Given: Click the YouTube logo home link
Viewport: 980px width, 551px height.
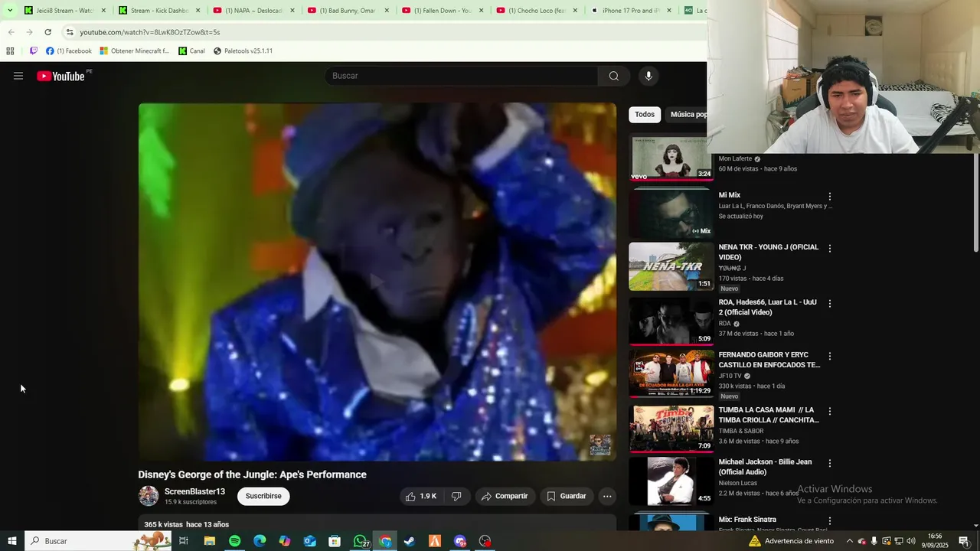Looking at the screenshot, I should click(60, 76).
